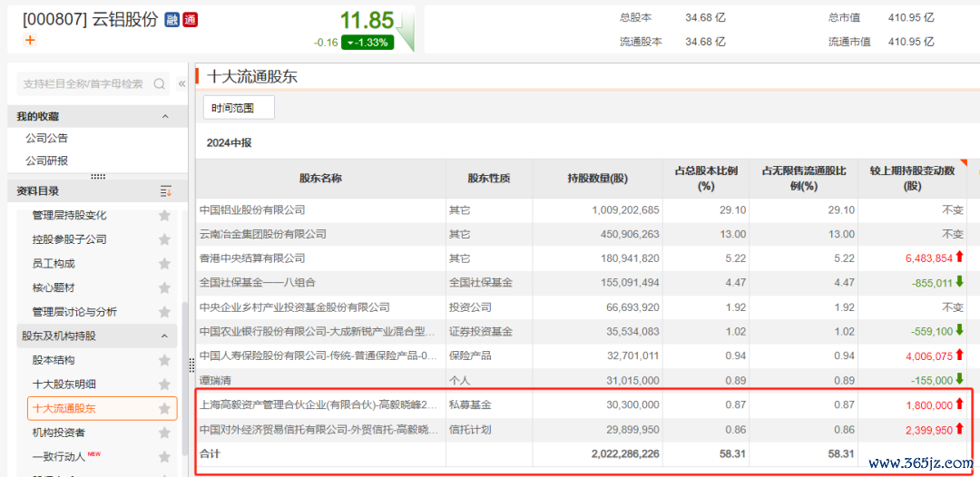Collapse sidebar with double-chevron icon
Screen dimensions: 980x477
[181, 83]
